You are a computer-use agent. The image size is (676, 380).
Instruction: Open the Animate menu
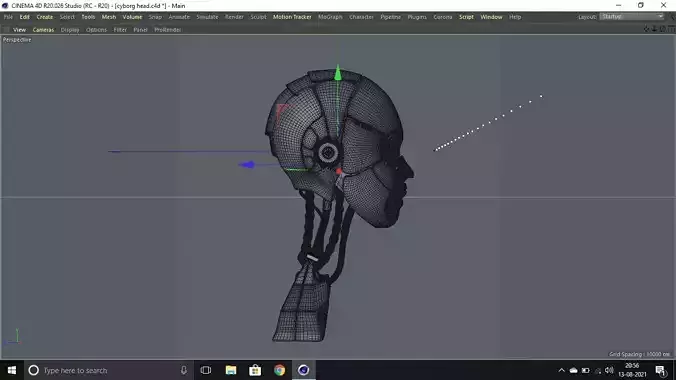coord(179,17)
